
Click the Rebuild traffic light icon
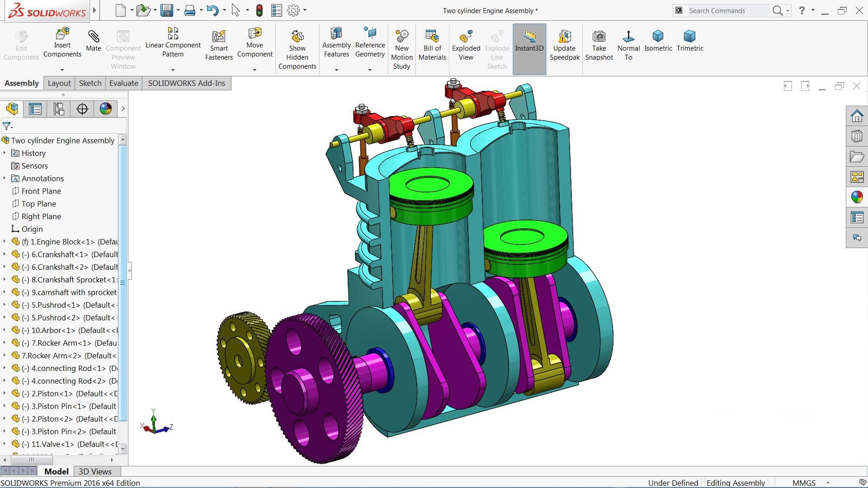(x=259, y=10)
